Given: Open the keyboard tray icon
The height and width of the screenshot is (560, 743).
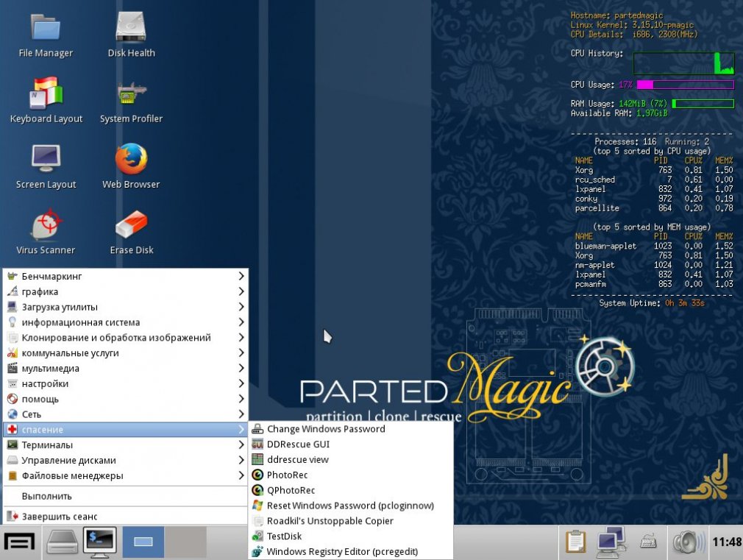Looking at the screenshot, I should 648,542.
